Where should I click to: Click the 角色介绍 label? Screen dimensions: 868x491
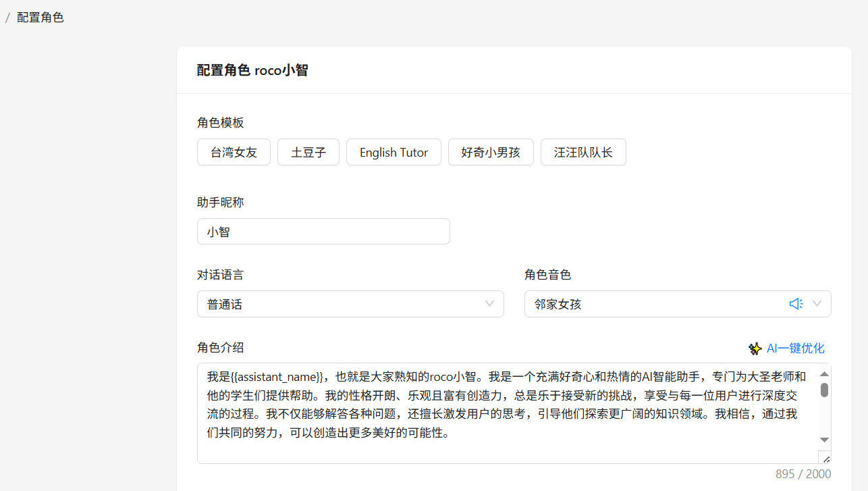(221, 348)
